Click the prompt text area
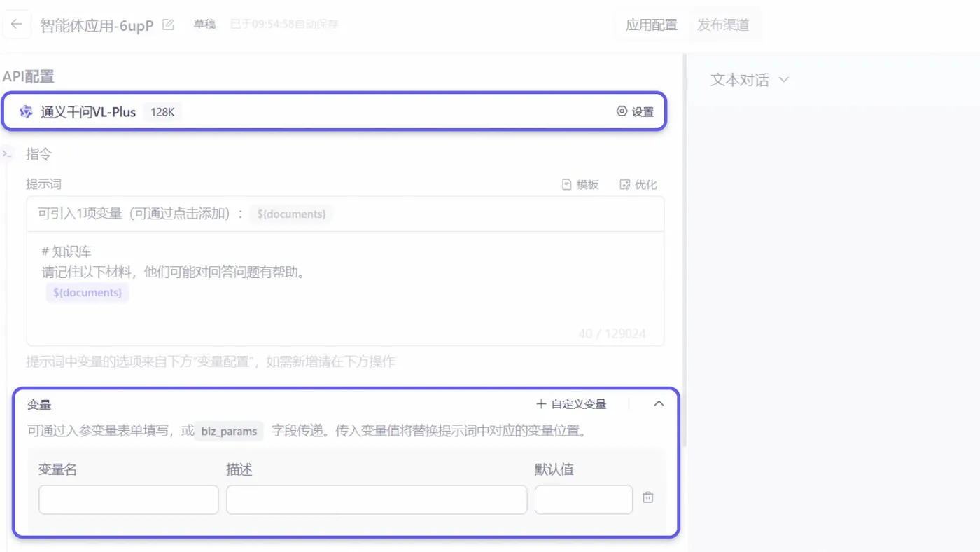This screenshot has height=552, width=980. [345, 289]
